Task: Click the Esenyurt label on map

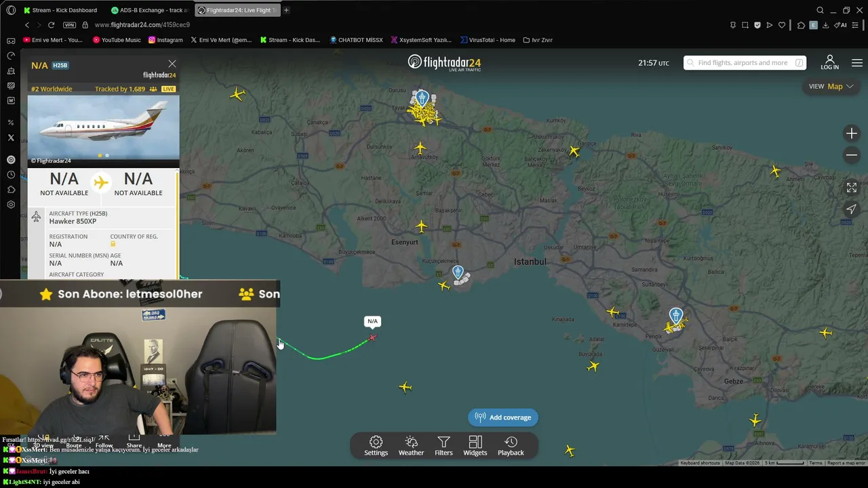Action: [x=405, y=242]
